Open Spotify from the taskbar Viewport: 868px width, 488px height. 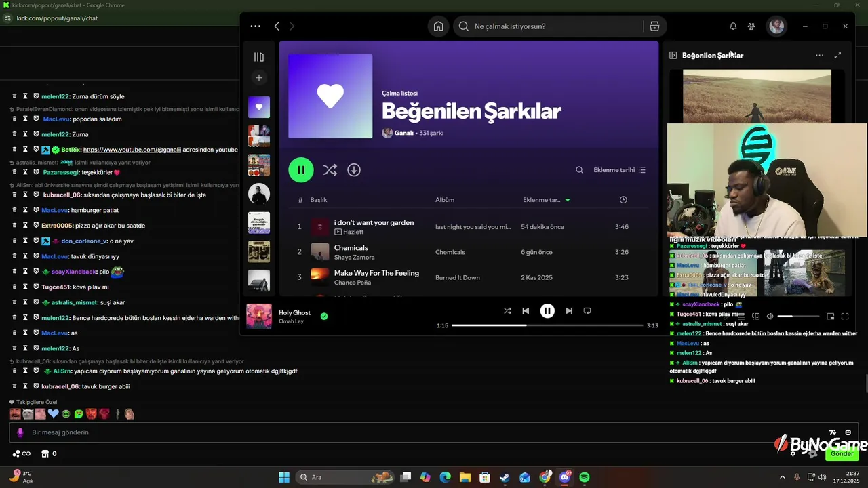pyautogui.click(x=585, y=477)
